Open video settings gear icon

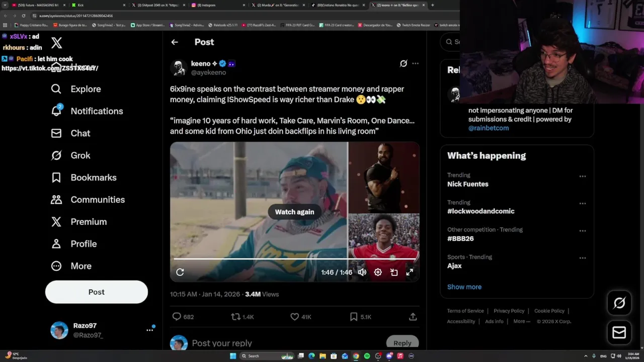click(378, 272)
